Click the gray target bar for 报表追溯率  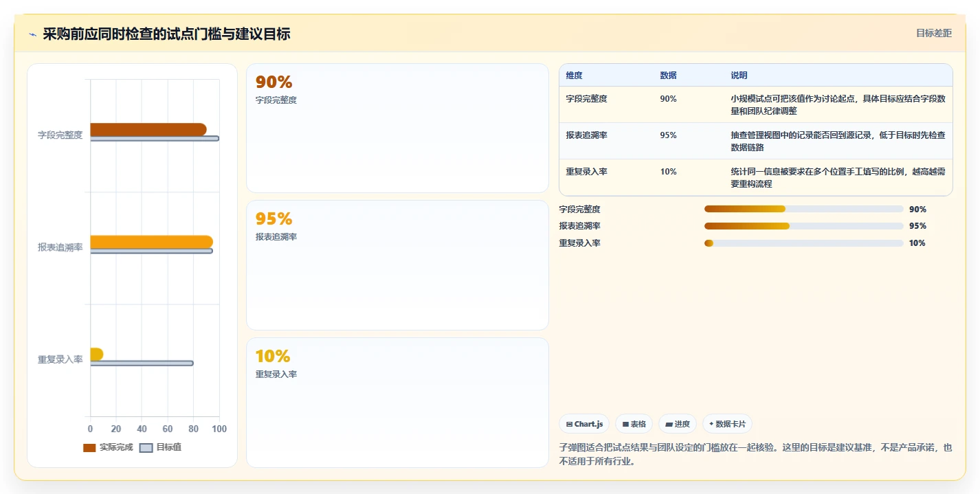point(151,251)
